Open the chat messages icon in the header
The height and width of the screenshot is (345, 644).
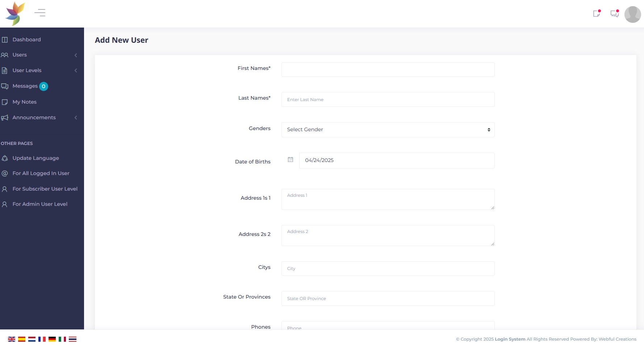[x=614, y=13]
